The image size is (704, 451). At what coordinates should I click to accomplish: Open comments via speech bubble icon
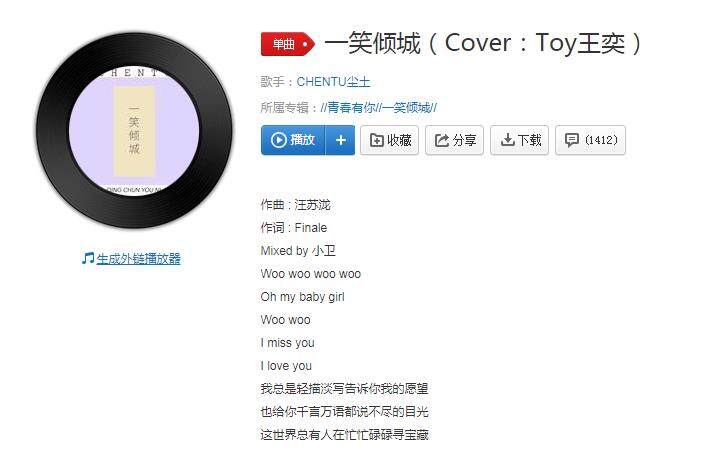coord(572,140)
